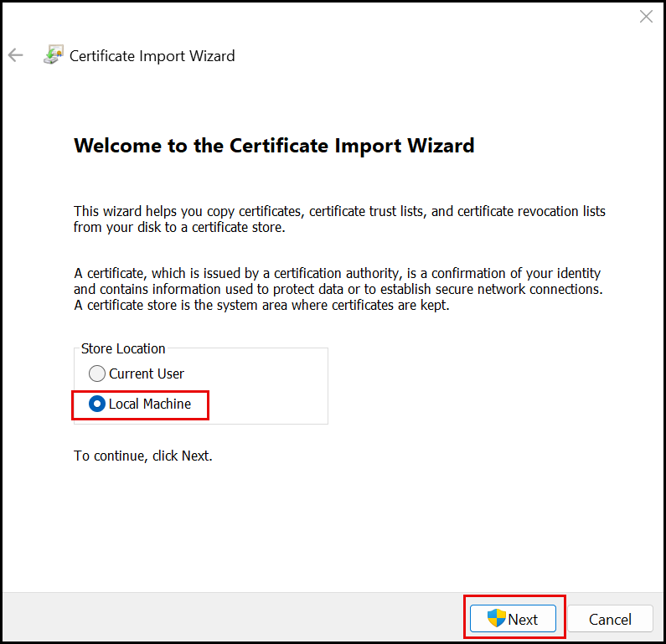Click the 'To continue, click Next.' text
666x644 pixels.
pyautogui.click(x=143, y=456)
